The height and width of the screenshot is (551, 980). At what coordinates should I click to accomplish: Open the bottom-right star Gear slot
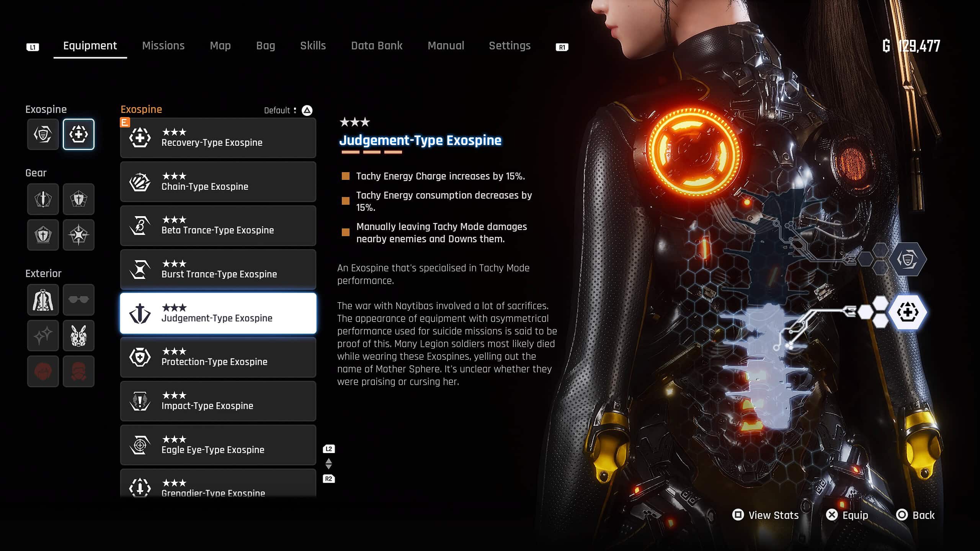[x=78, y=235]
